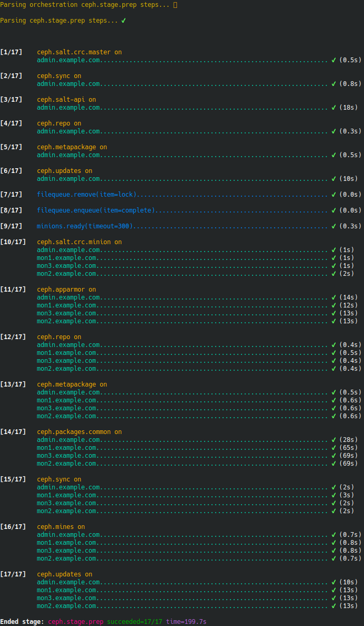This screenshot has width=364, height=626.
Task: Click the time=199.7s summary text
Action: 186,622
